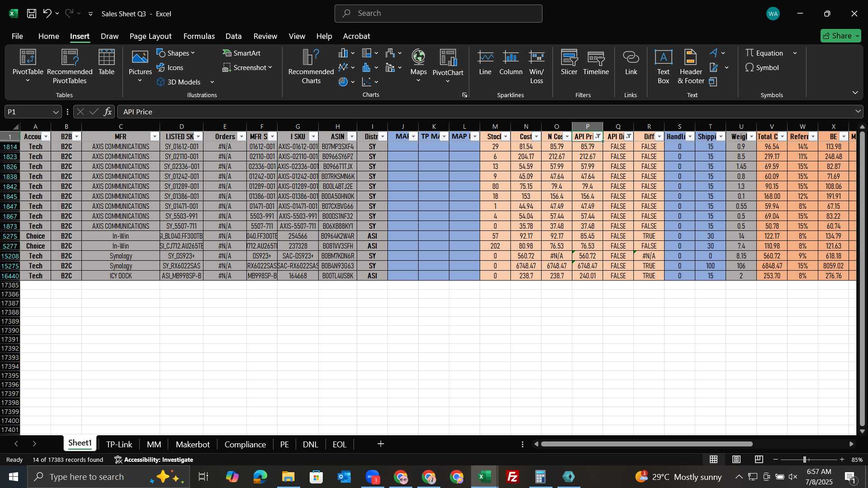
Task: Insert a Timeline filter
Action: 596,62
